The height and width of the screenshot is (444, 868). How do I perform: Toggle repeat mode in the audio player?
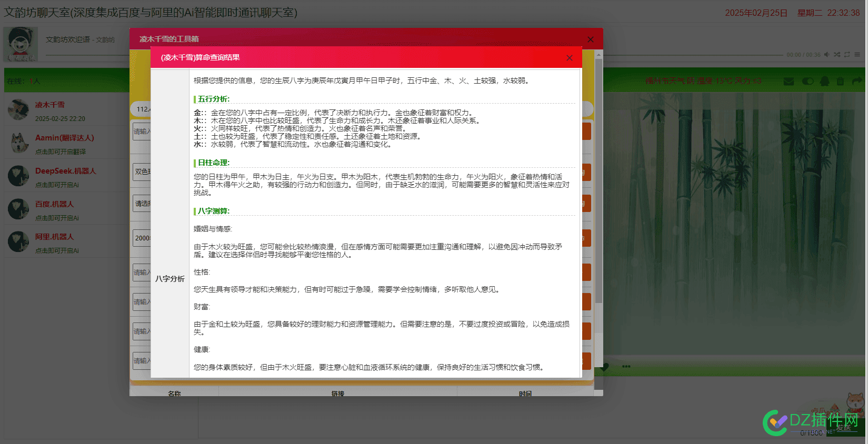point(847,55)
